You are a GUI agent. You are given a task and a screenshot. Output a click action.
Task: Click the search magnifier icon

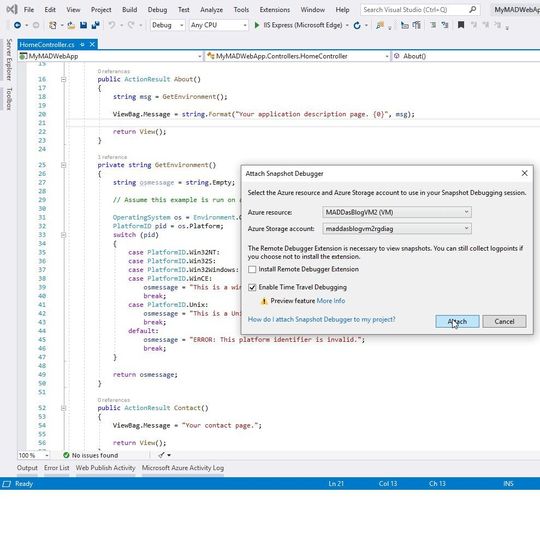click(x=473, y=10)
